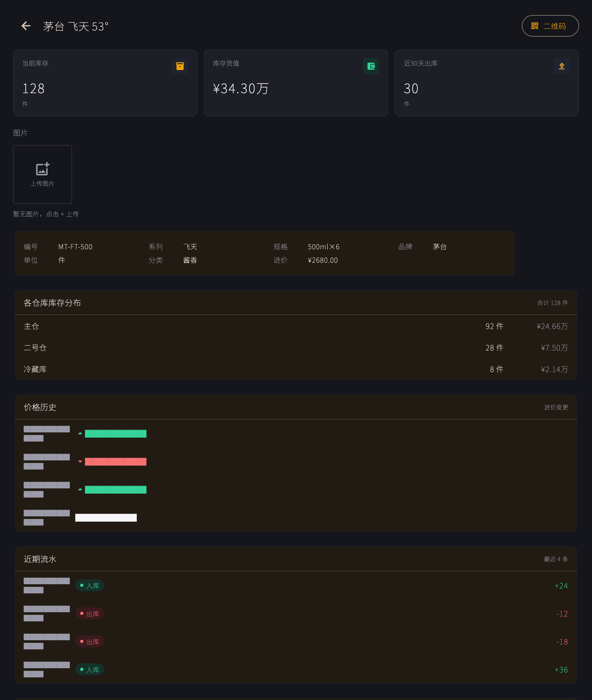This screenshot has width=592, height=700.
Task: Click the wallet icon in 库存货值 card
Action: point(371,66)
